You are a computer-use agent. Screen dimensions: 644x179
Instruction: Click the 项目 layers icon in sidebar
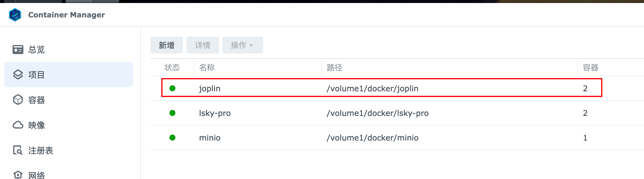[x=18, y=74]
